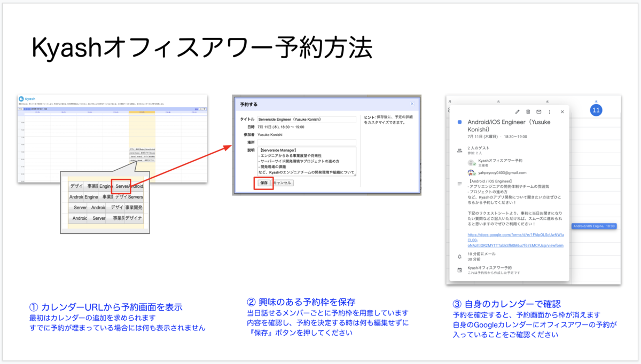Open the three-dot options menu in event popup
This screenshot has width=641, height=364.
pos(550,112)
